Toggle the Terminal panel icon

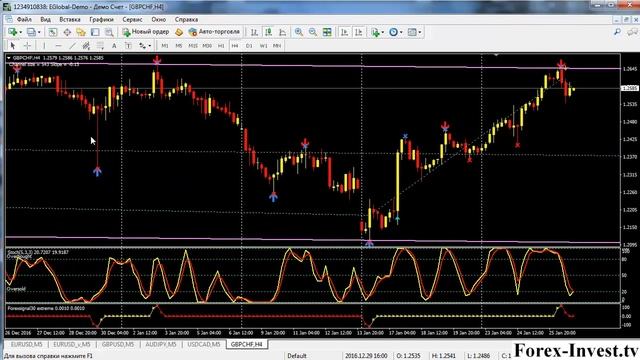tap(95, 32)
